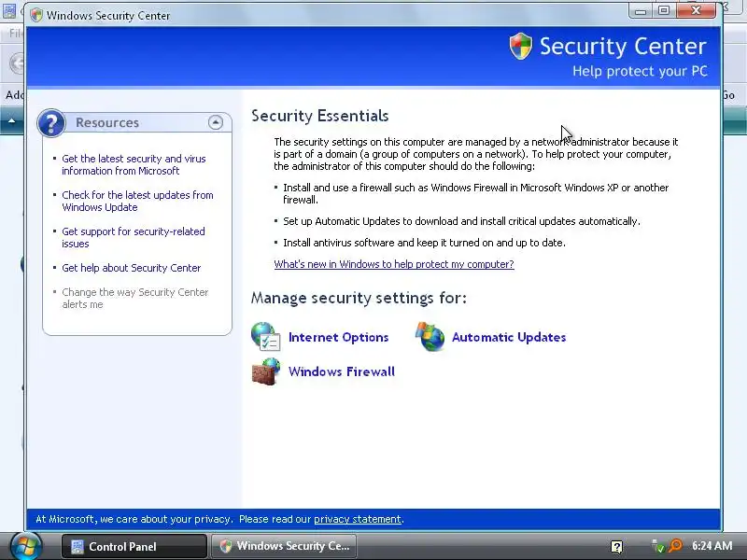The height and width of the screenshot is (560, 747).
Task: Click the 6:24 AM clock
Action: click(712, 546)
